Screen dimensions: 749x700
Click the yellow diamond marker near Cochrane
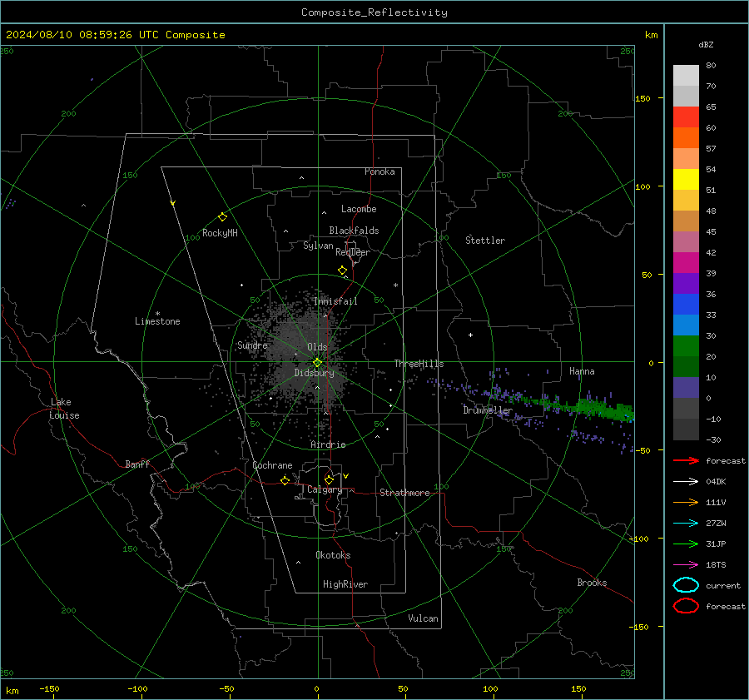(x=285, y=480)
